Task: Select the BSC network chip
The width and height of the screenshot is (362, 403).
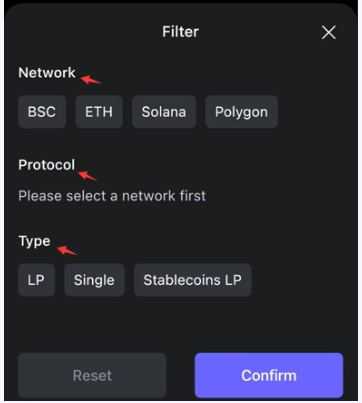Action: 42,112
